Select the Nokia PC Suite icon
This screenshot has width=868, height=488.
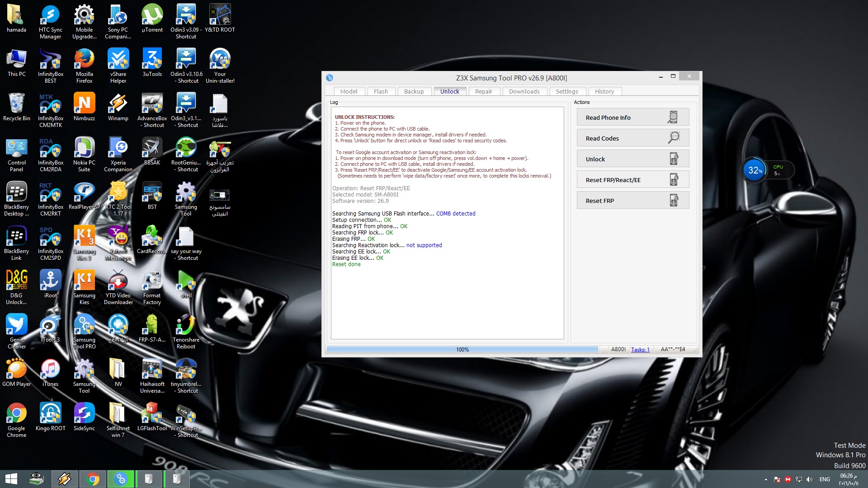coord(84,155)
